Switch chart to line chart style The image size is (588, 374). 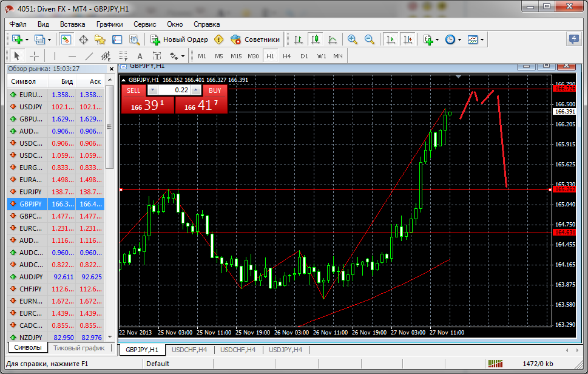coord(333,39)
